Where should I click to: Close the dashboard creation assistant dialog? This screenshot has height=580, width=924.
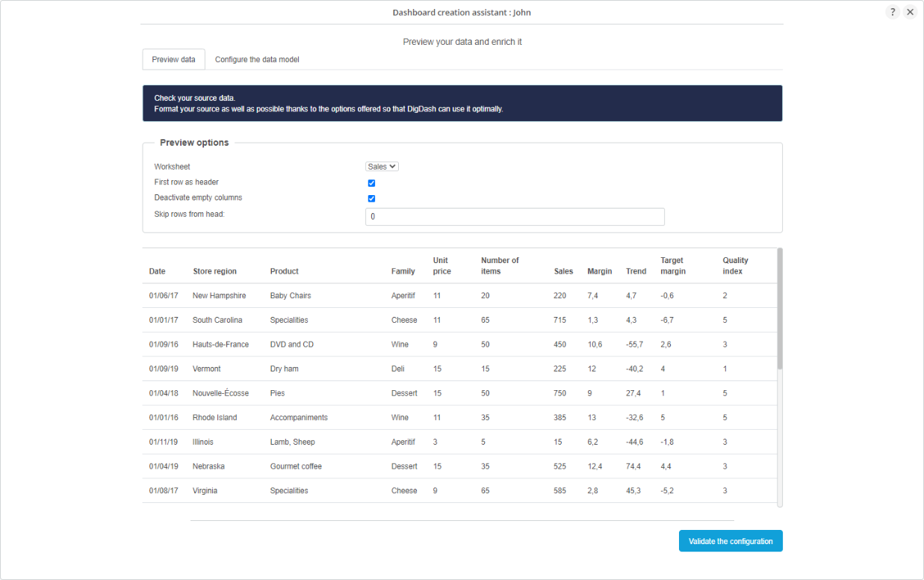(x=910, y=12)
